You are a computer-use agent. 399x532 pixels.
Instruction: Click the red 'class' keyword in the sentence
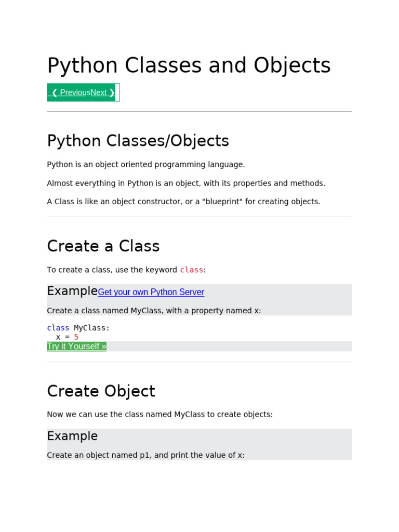point(191,270)
